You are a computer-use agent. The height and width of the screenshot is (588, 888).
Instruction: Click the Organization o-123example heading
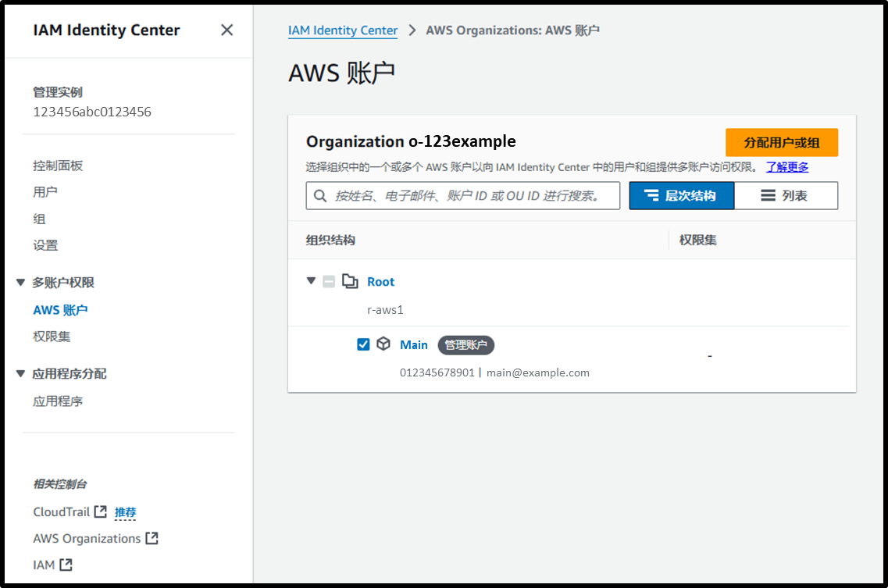(411, 141)
